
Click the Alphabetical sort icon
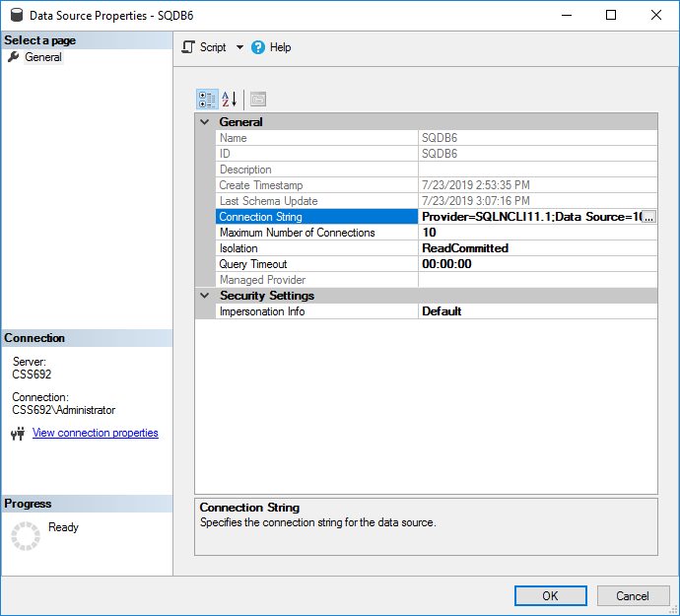click(230, 100)
